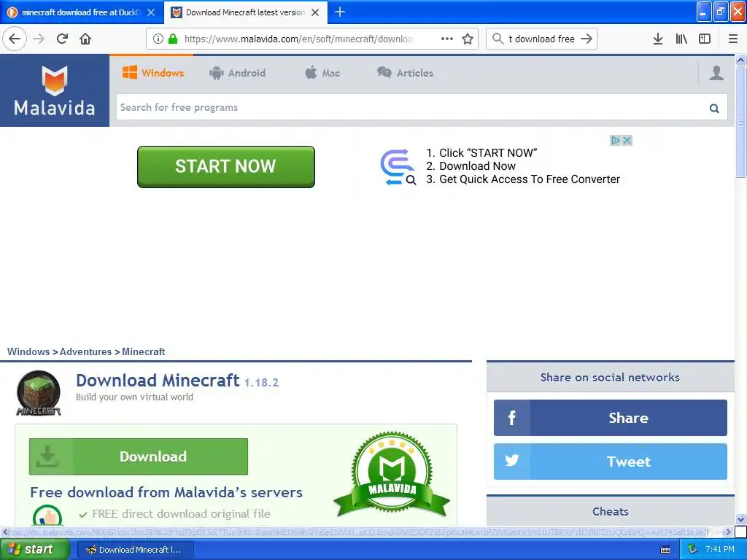The image size is (747, 560).
Task: Open the Android section
Action: (237, 73)
